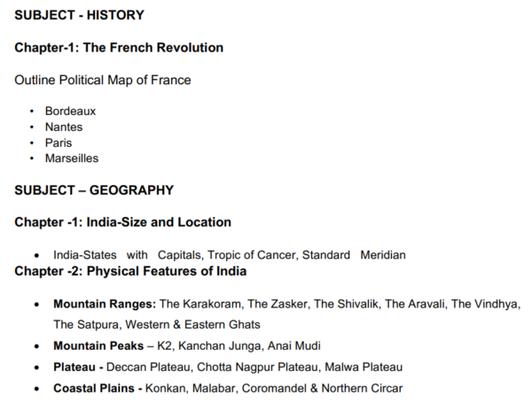
Task: Click the bold Mountain Ranges label
Action: [x=105, y=304]
